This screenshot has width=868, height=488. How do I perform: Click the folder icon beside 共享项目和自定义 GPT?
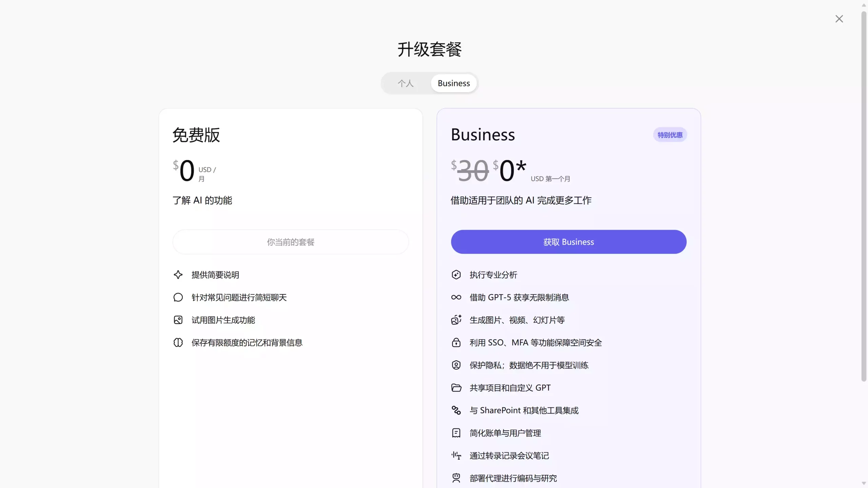pyautogui.click(x=456, y=388)
